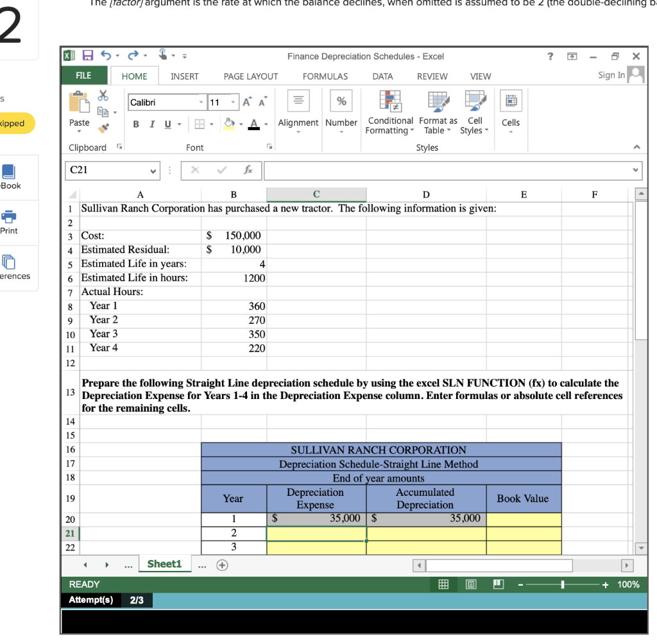This screenshot has width=657, height=644.
Task: Open the font size dropdown
Action: coord(234,102)
